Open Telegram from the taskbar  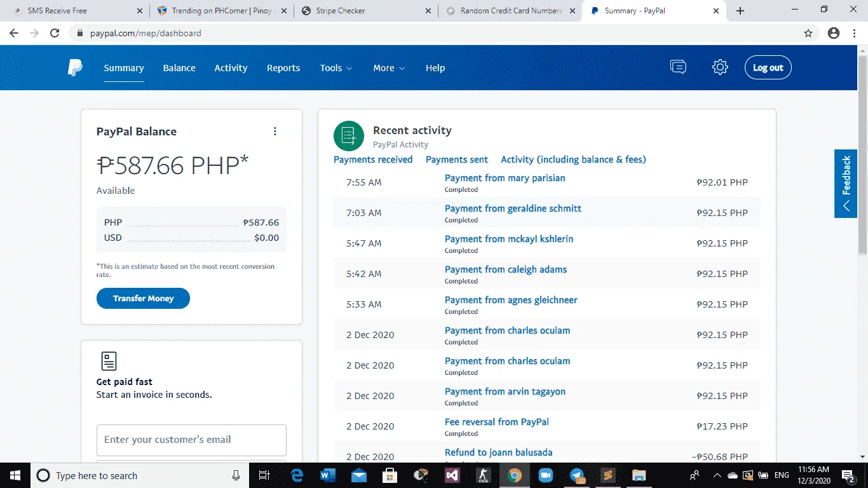click(x=577, y=475)
